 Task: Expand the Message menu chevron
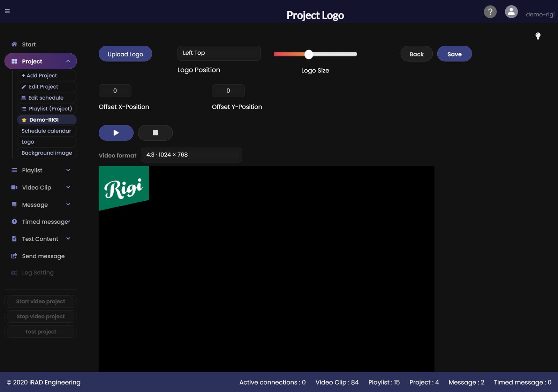point(68,204)
